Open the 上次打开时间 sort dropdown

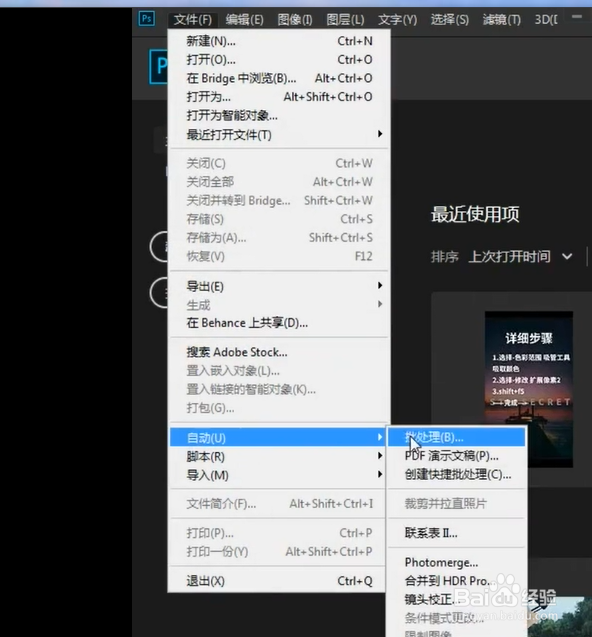[521, 257]
